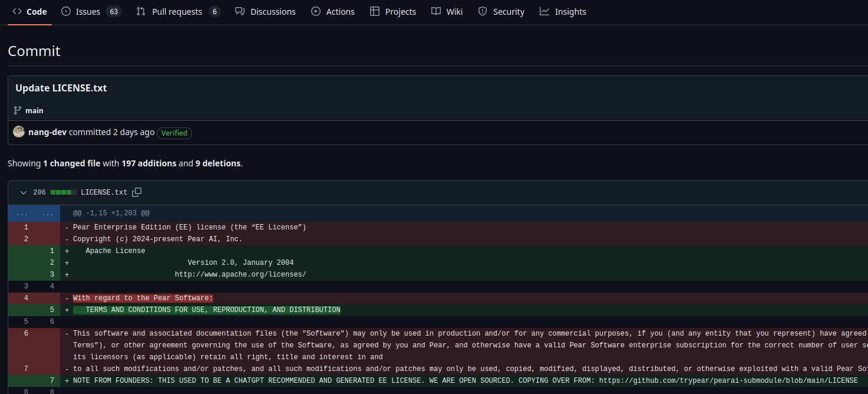
Task: Click the Discussions speech bubble icon
Action: (x=239, y=11)
